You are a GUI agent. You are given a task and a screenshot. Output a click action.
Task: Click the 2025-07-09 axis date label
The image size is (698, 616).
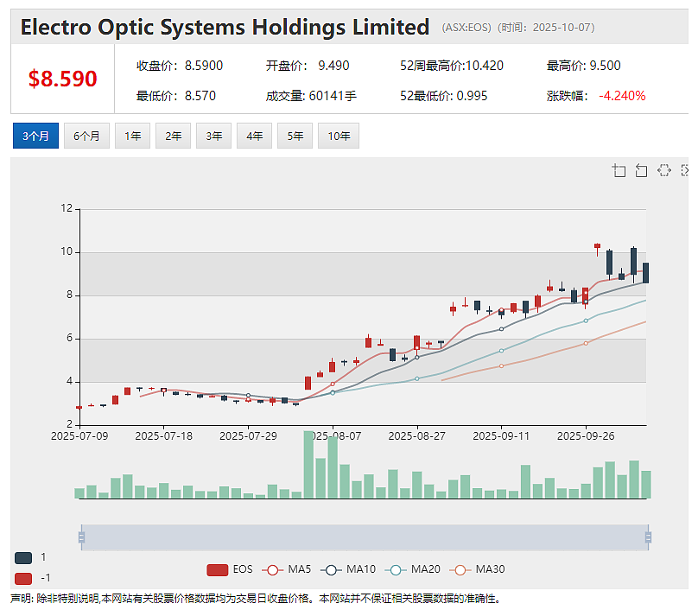click(x=79, y=436)
